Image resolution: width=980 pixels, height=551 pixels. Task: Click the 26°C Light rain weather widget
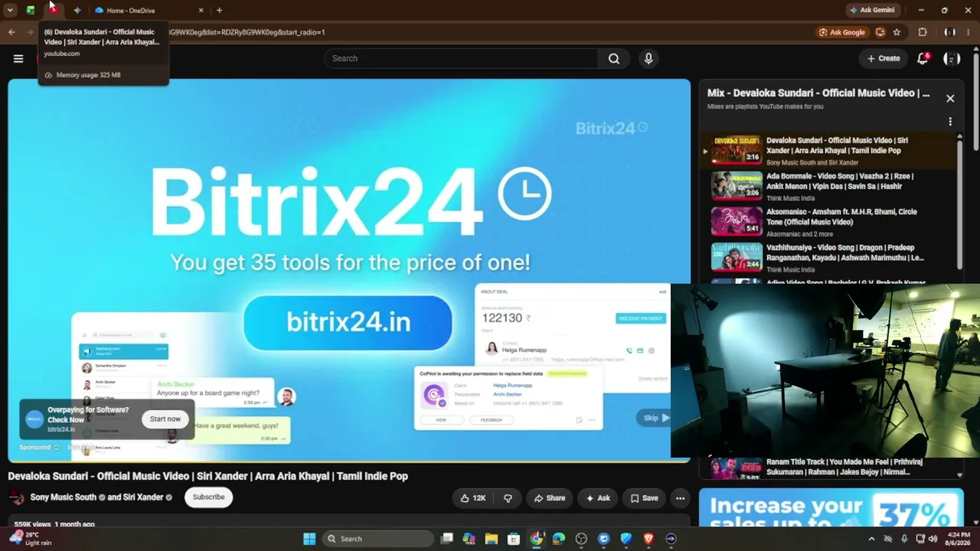(x=29, y=539)
